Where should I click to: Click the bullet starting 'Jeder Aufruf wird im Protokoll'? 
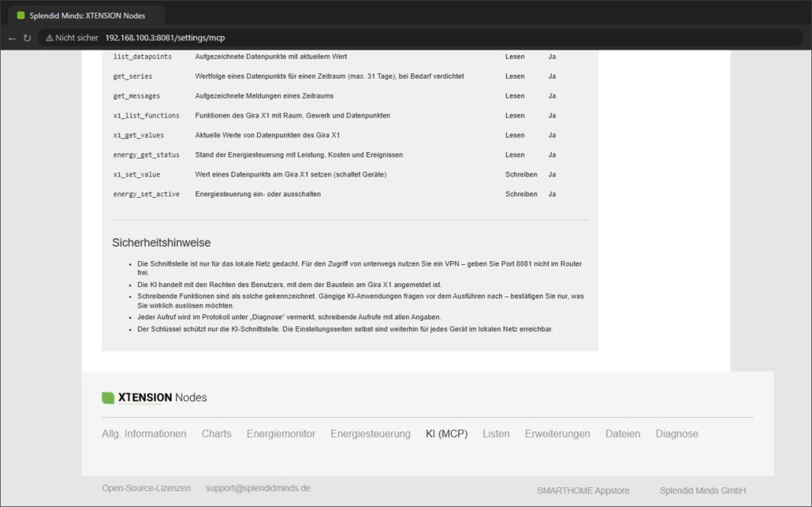(289, 317)
